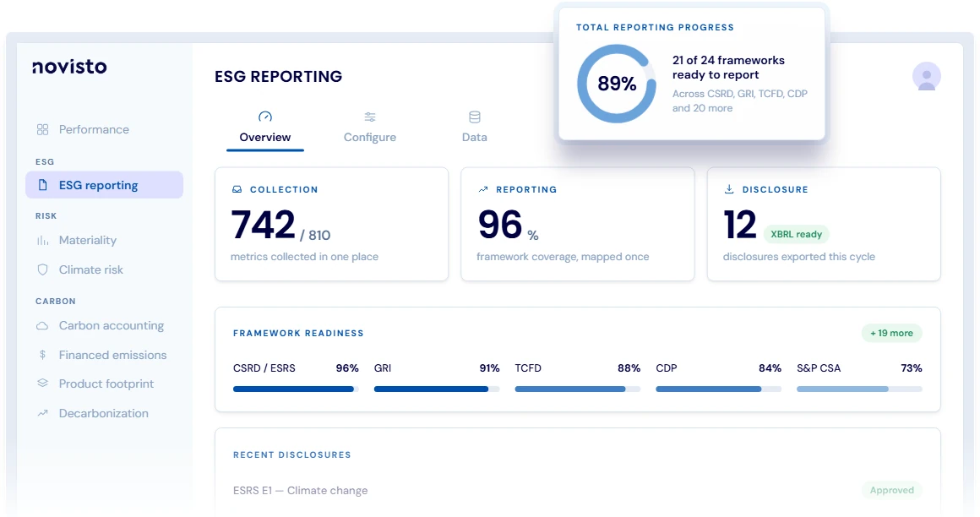This screenshot has width=980, height=517.
Task: Click the Financed emissions dollar icon
Action: (42, 355)
